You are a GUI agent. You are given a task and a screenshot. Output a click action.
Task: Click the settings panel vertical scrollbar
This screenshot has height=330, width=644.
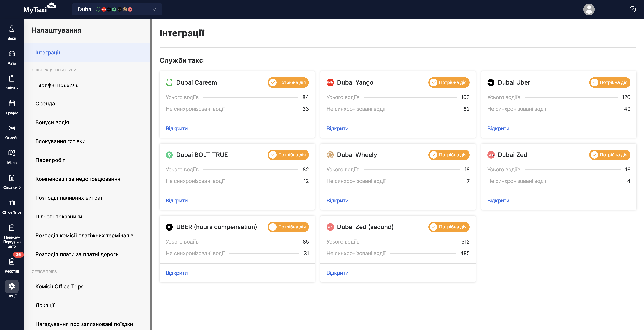(x=151, y=174)
